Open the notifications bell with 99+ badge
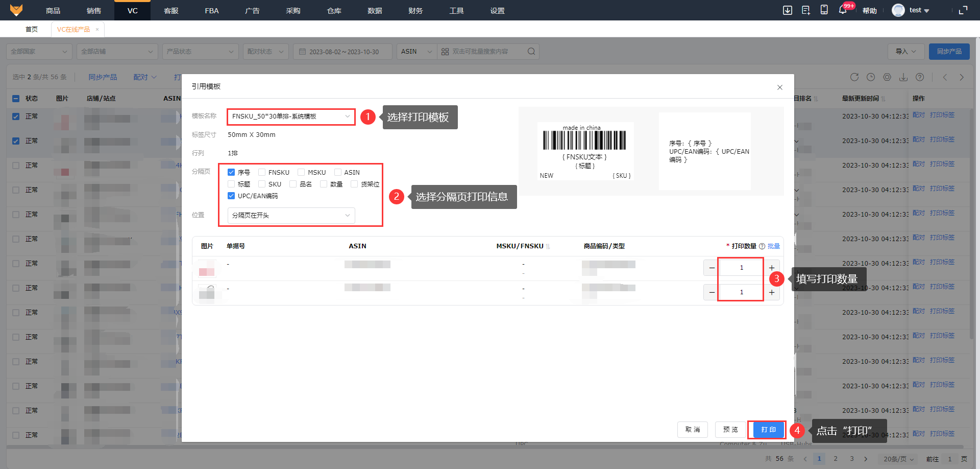Screen dimensions: 980x469 click(843, 10)
